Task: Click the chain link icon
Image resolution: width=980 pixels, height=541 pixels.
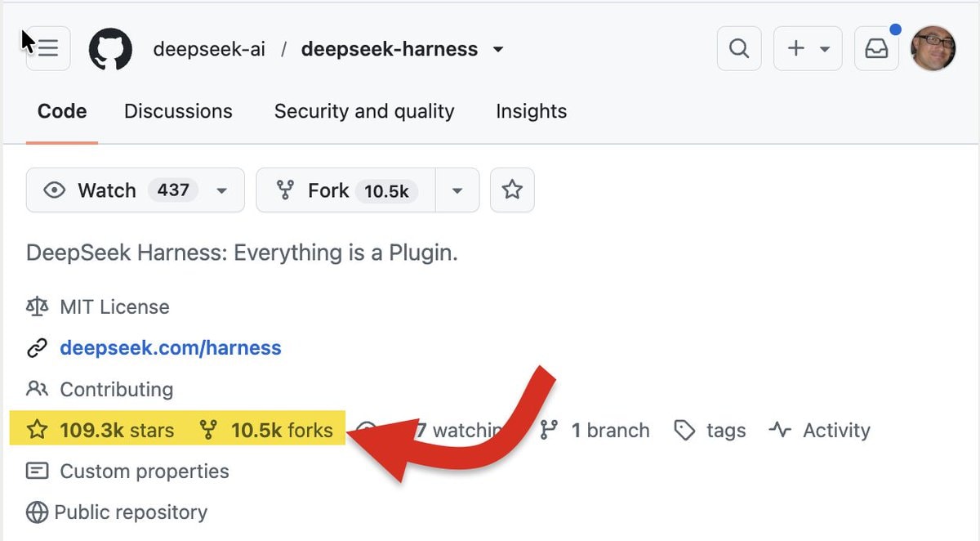Action: tap(38, 348)
